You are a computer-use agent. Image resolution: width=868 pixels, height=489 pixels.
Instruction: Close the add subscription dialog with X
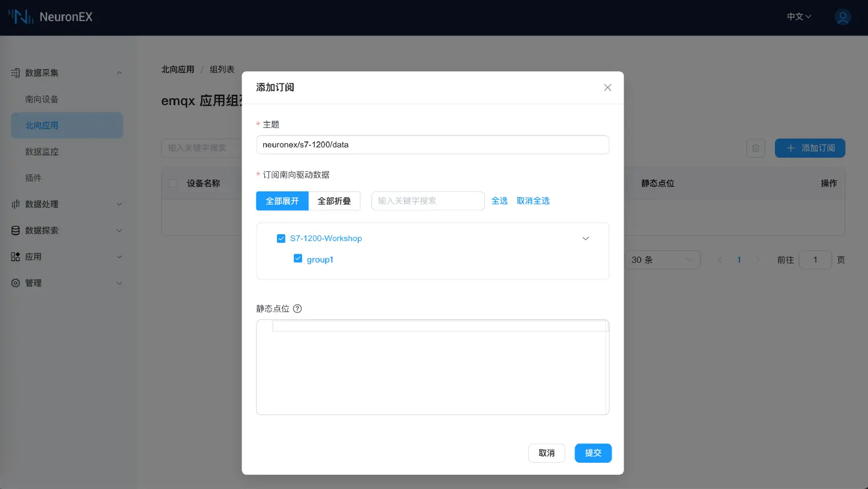pyautogui.click(x=608, y=87)
